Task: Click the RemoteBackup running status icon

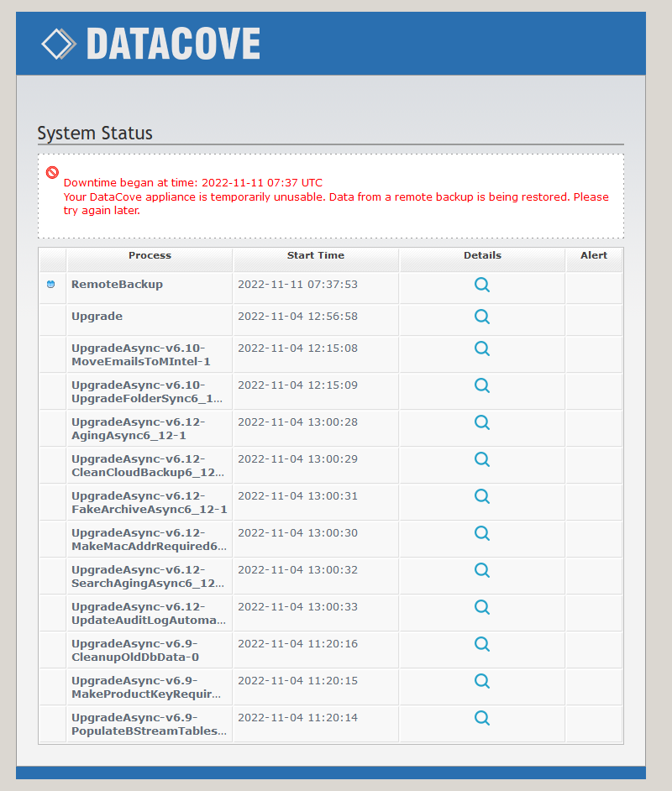Action: point(51,285)
